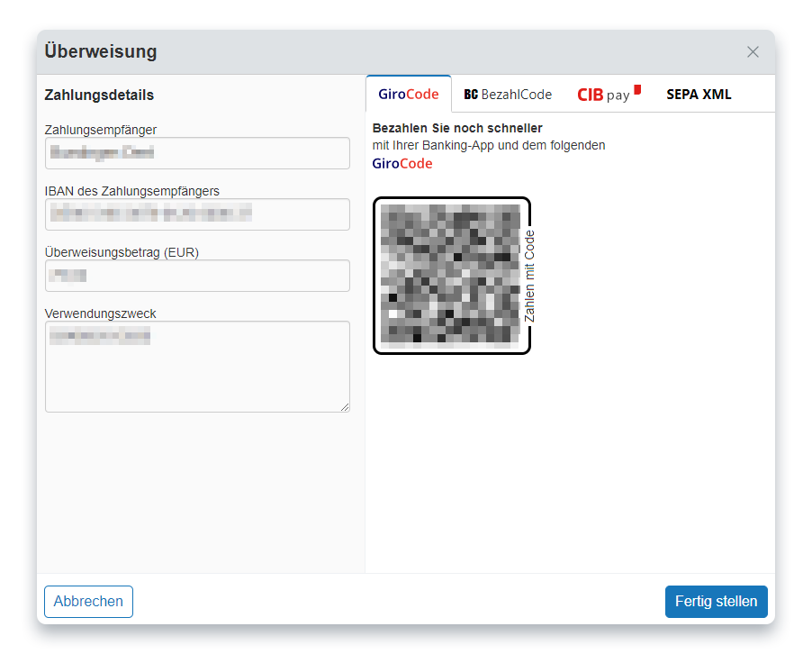Click the 'Zahlungsempfänger' field label
Viewport: 812px width, 654px height.
click(100, 130)
